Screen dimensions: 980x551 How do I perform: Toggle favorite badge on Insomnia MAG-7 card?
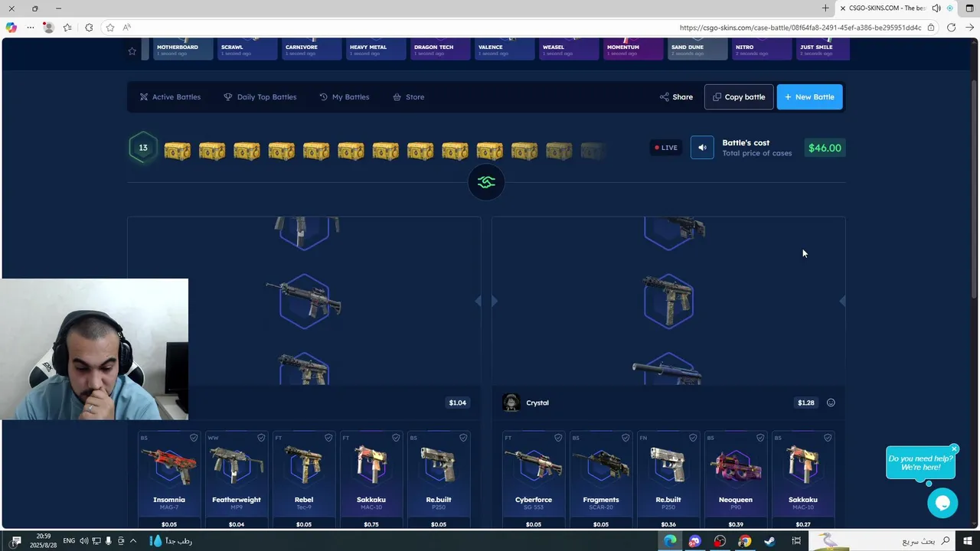pos(194,438)
